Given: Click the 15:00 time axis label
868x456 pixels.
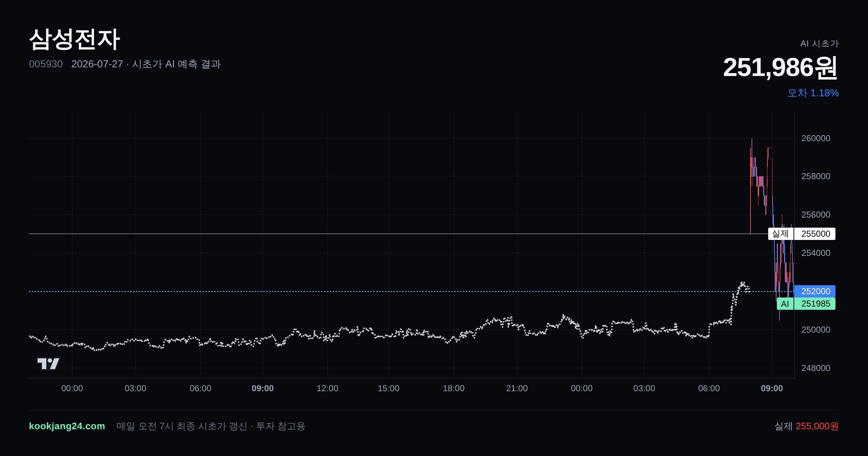Looking at the screenshot, I should pyautogui.click(x=388, y=388).
